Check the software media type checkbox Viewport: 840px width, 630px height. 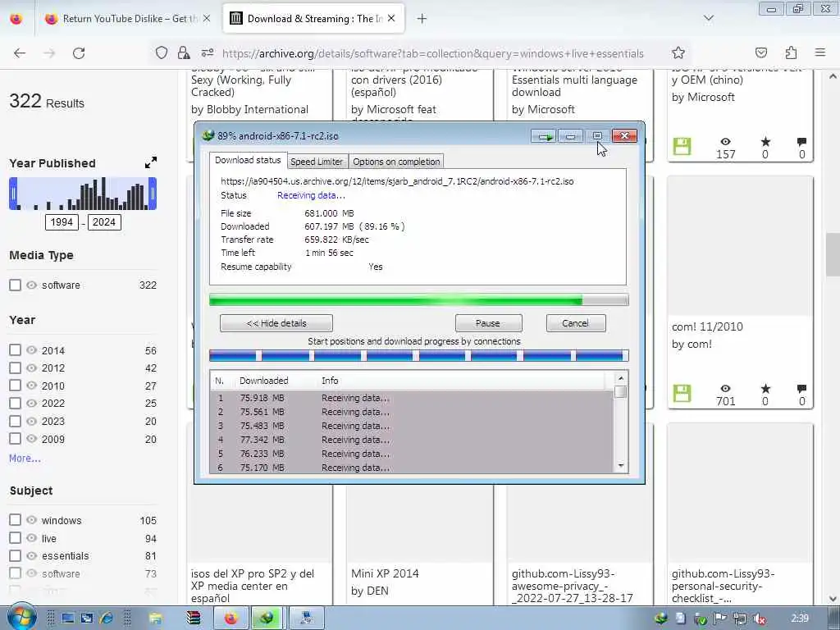15,285
